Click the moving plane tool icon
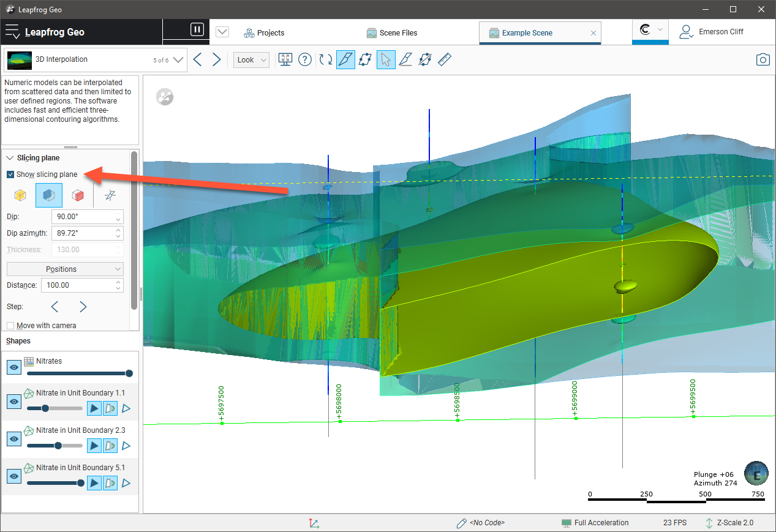 [365, 59]
